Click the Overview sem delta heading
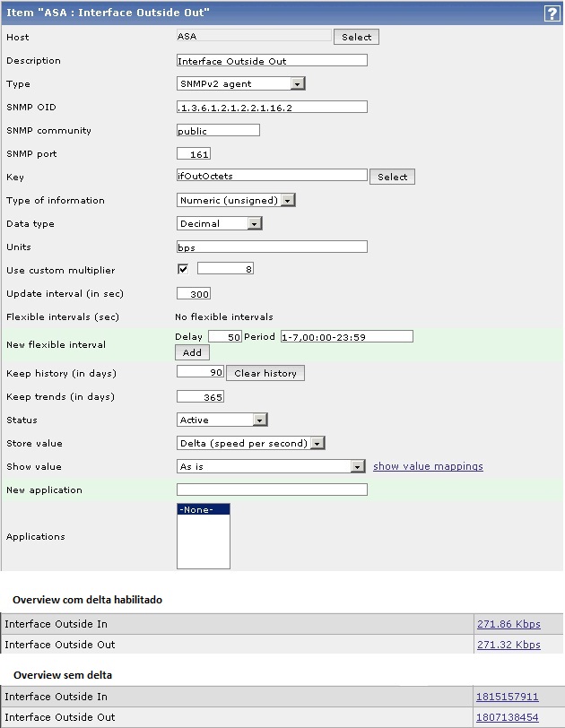Image resolution: width=565 pixels, height=728 pixels. tap(63, 675)
